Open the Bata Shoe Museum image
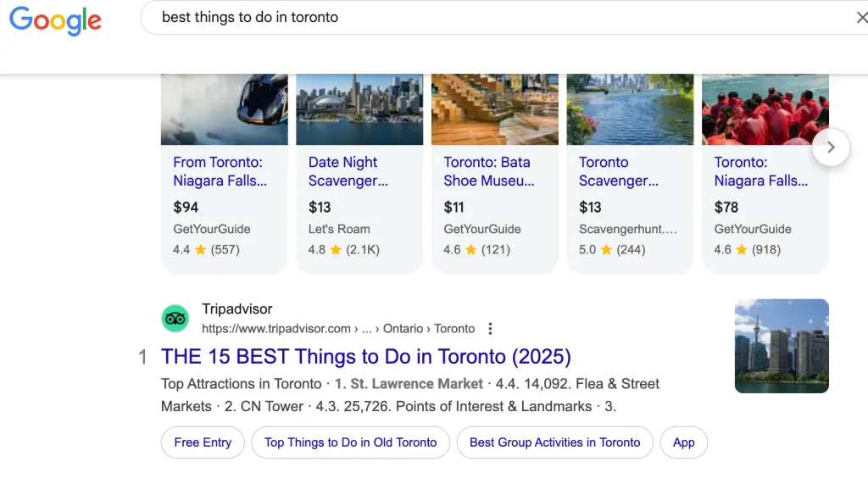868x484 pixels. click(x=494, y=109)
